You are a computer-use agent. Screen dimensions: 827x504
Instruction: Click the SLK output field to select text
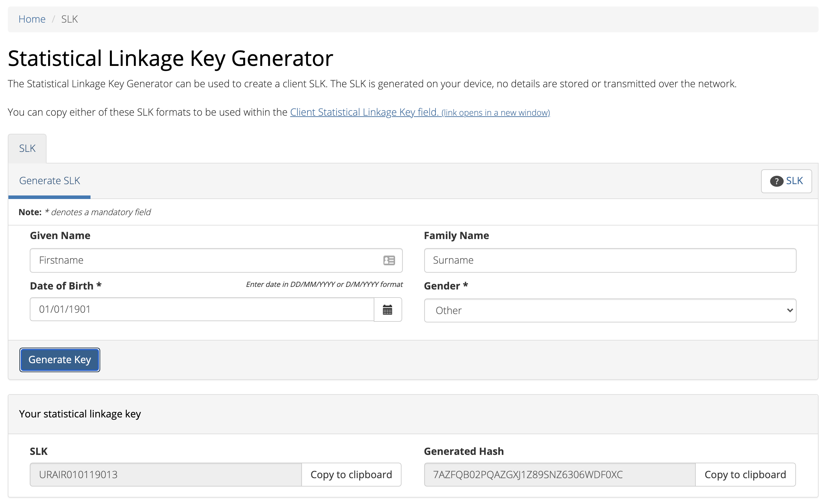[166, 474]
